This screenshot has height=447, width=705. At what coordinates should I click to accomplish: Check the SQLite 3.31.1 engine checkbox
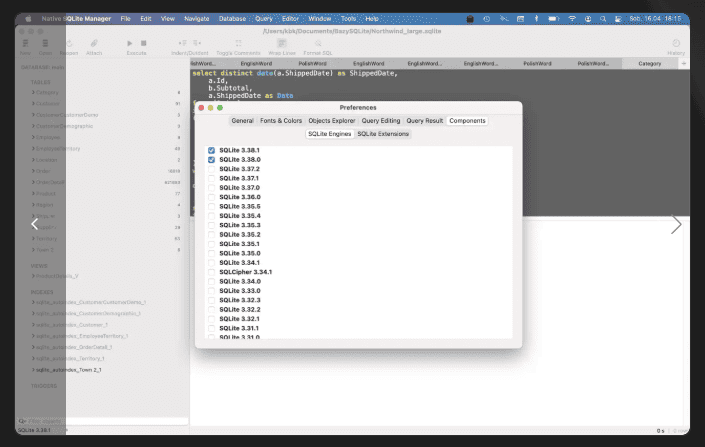point(211,328)
